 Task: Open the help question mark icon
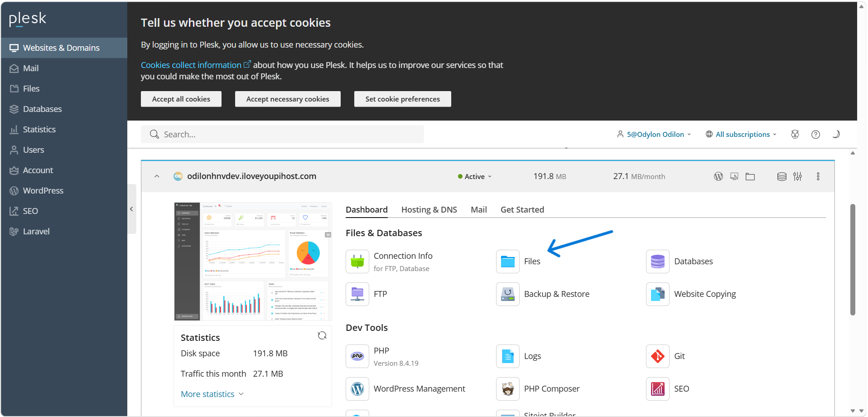click(815, 135)
